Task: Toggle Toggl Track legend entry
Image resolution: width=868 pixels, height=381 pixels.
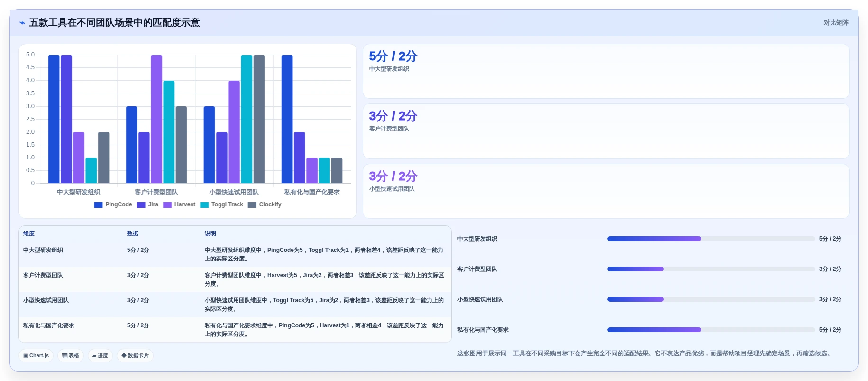Action: pyautogui.click(x=221, y=205)
